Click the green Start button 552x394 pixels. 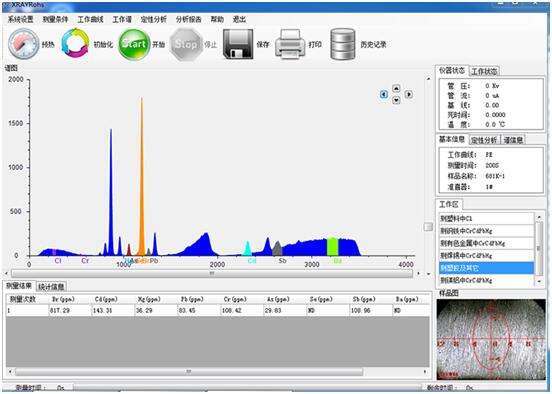[x=134, y=44]
